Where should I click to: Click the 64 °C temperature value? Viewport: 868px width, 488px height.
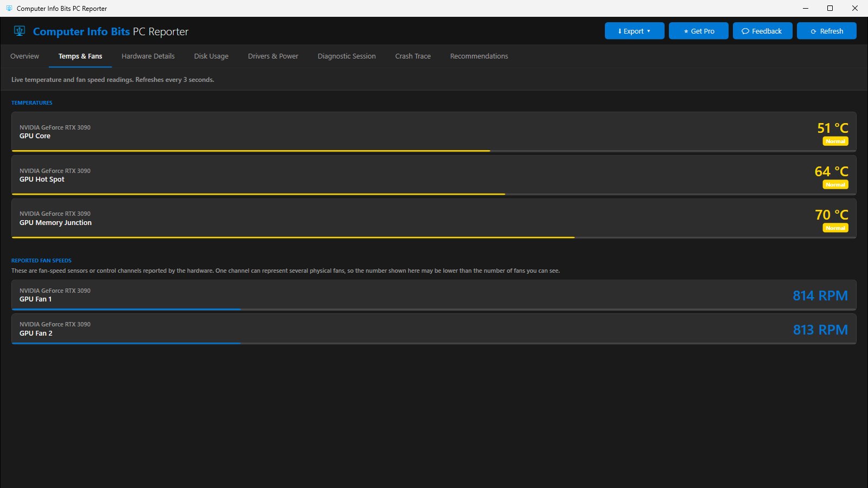831,171
